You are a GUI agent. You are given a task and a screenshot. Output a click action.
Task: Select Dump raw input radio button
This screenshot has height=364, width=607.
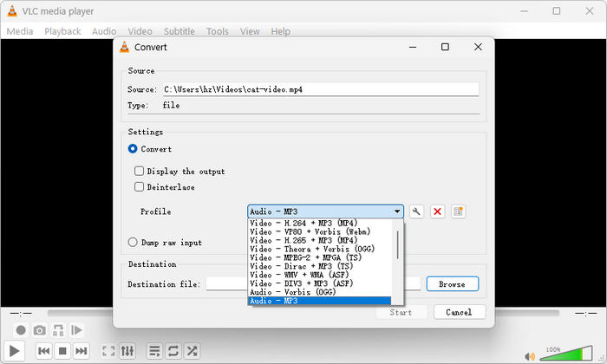(x=133, y=242)
